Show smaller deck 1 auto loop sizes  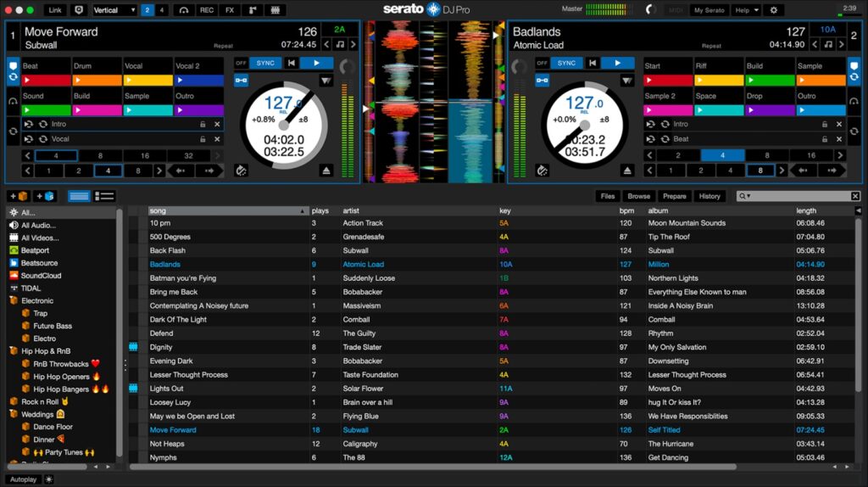(28, 155)
